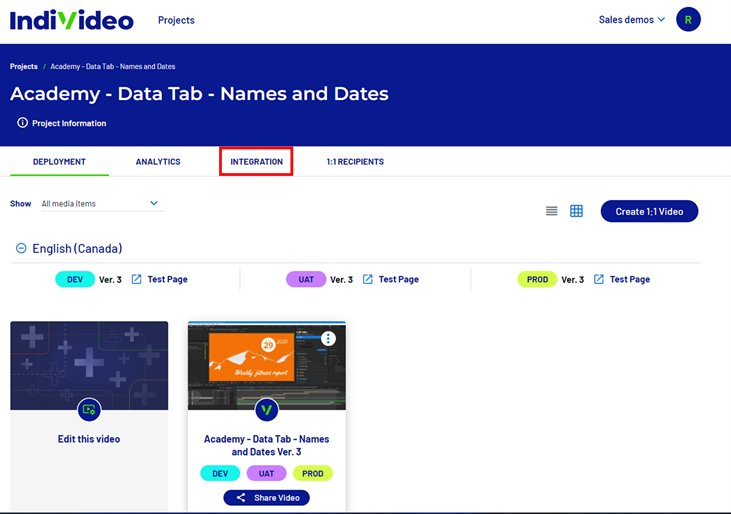Click the DEV environment badge in the header row

point(75,279)
